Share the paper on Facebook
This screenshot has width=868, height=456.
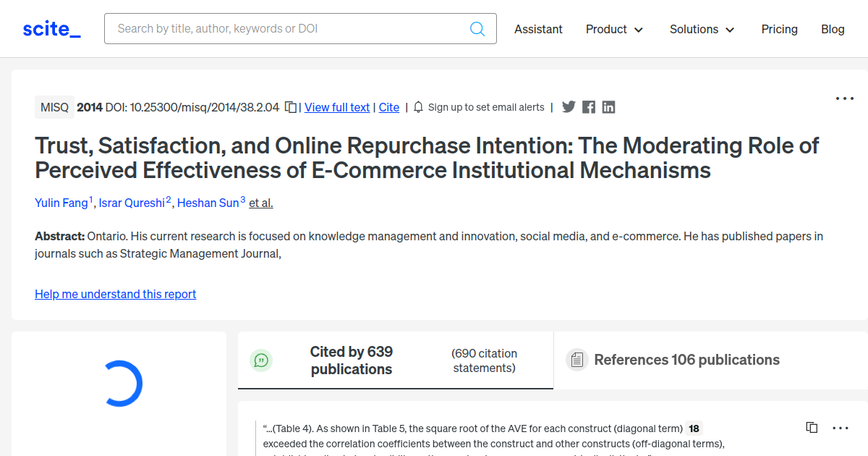tap(588, 106)
